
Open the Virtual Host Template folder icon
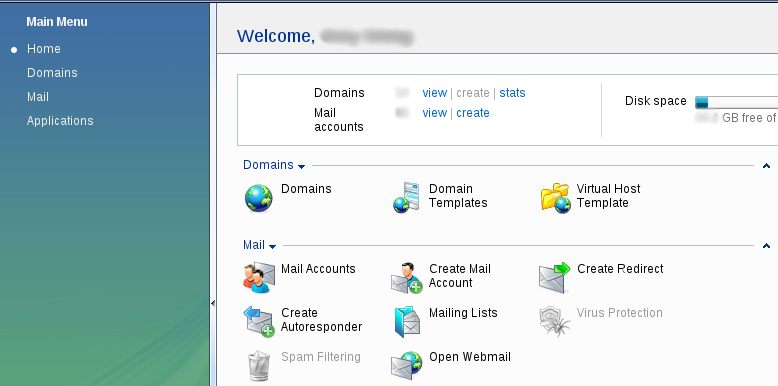[556, 198]
